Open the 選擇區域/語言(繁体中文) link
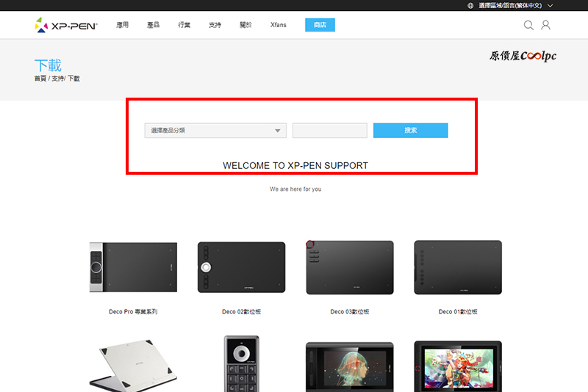The image size is (588, 392). pyautogui.click(x=510, y=6)
